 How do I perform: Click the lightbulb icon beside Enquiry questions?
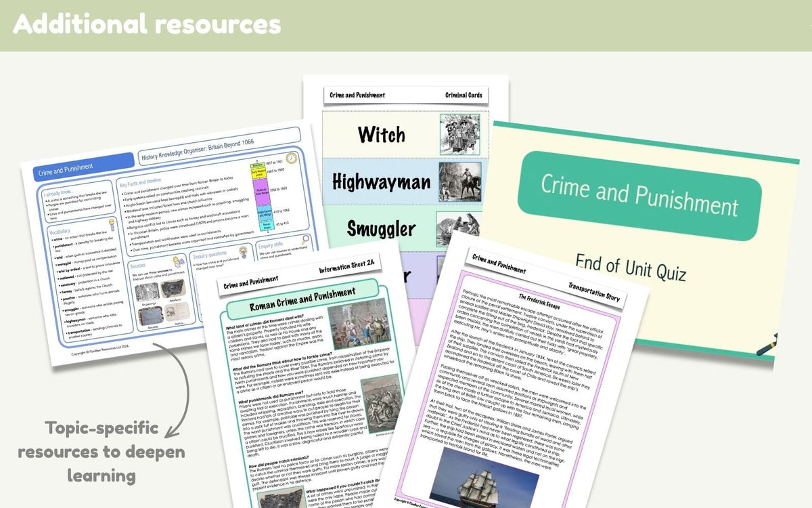pos(243,252)
